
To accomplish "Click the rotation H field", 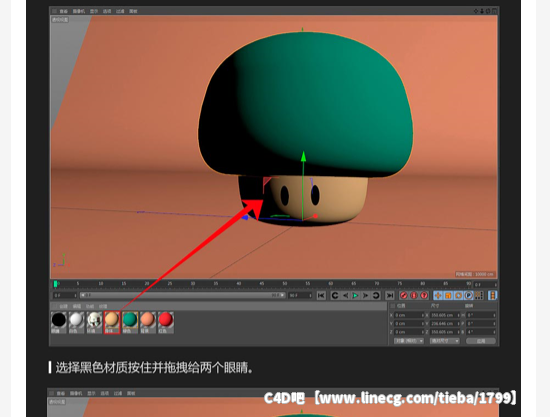I will (x=481, y=315).
